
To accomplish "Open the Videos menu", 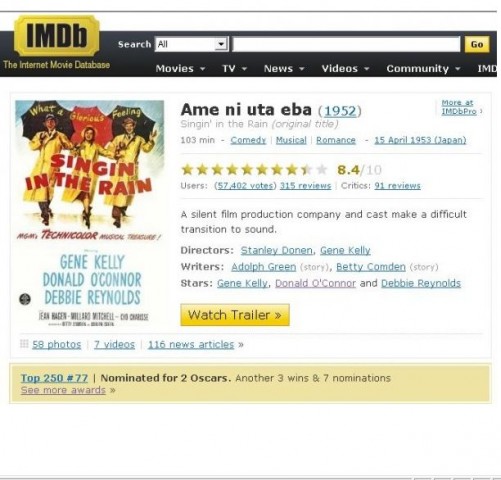I will pos(345,69).
